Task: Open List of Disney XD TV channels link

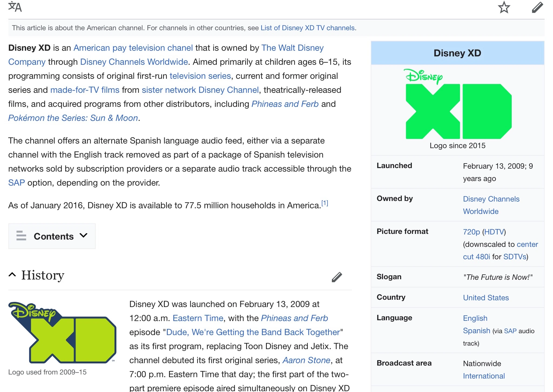Action: (x=308, y=28)
